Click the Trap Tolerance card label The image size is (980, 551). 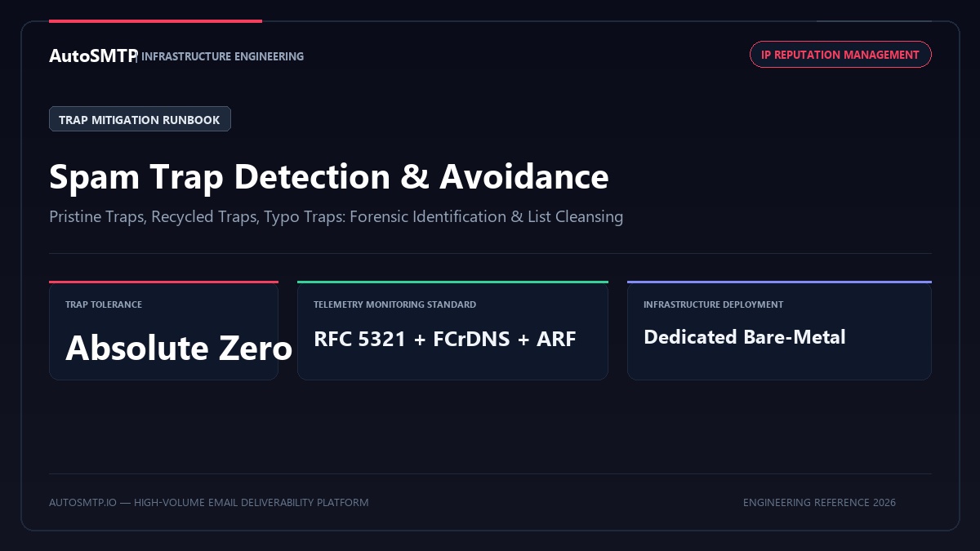tap(104, 304)
